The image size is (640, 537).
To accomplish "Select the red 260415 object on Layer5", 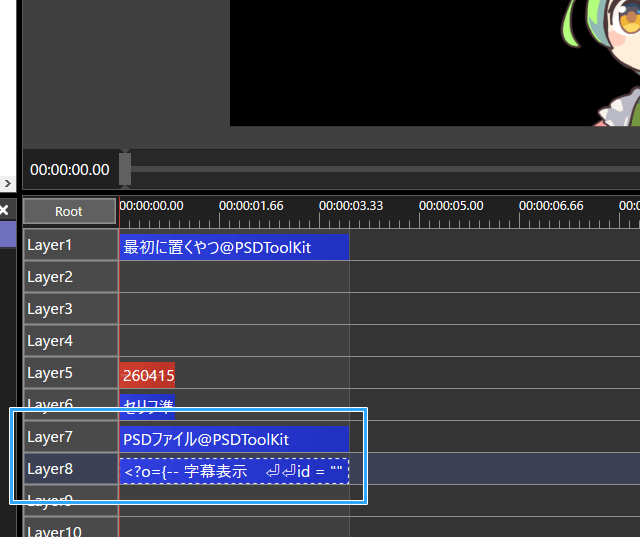I will (147, 376).
